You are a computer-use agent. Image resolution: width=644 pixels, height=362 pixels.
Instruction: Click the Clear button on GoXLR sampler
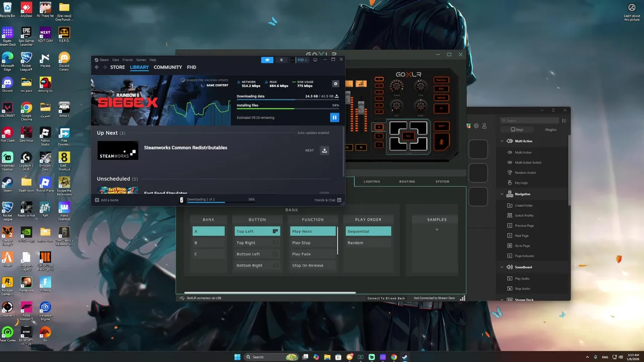[x=408, y=136]
